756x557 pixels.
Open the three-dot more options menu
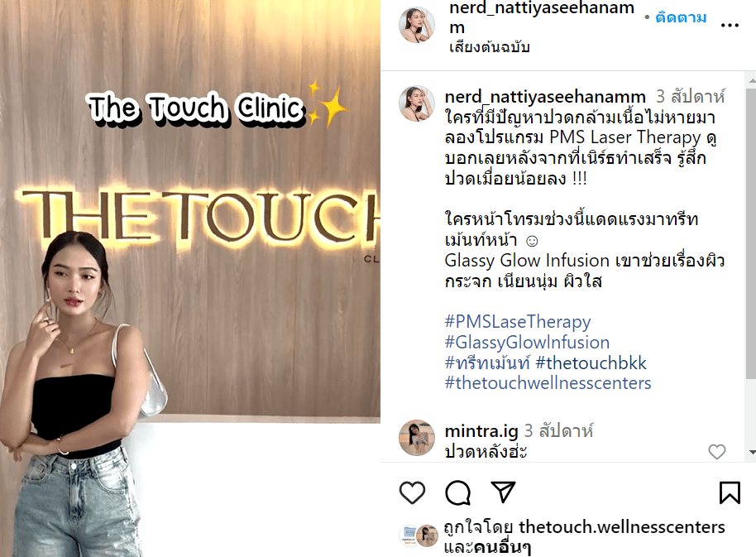730,25
